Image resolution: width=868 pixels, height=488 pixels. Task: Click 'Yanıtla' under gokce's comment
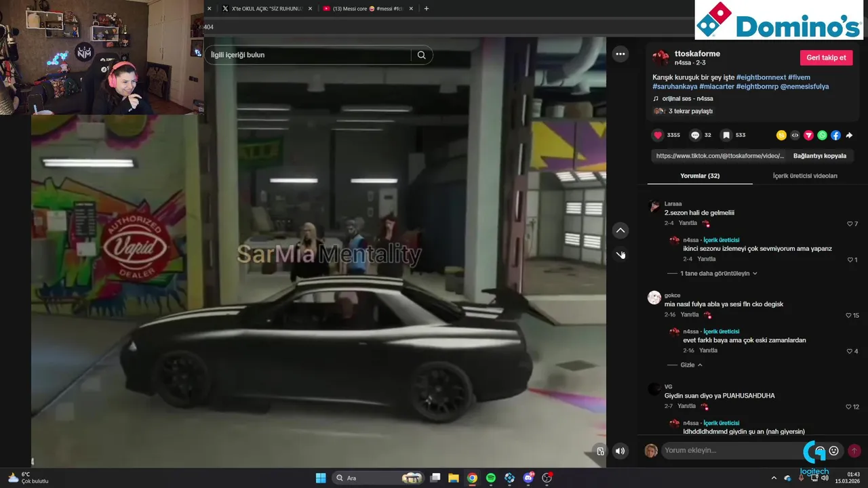point(690,314)
